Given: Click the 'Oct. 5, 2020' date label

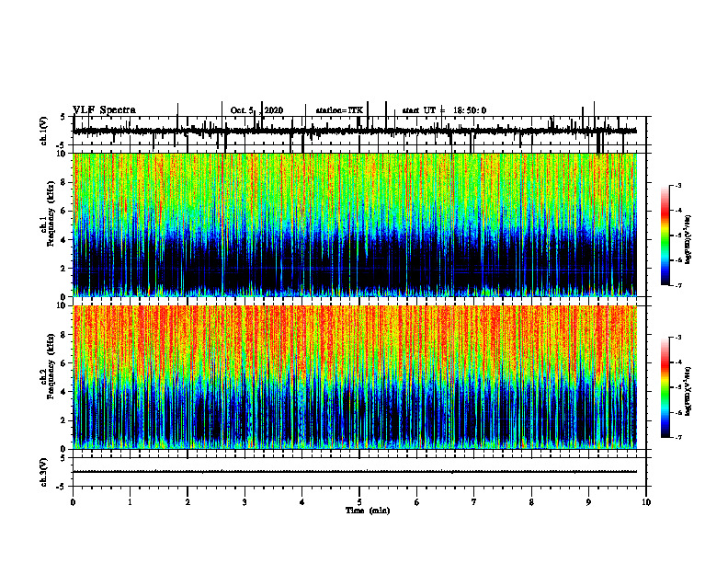Looking at the screenshot, I should coord(256,110).
